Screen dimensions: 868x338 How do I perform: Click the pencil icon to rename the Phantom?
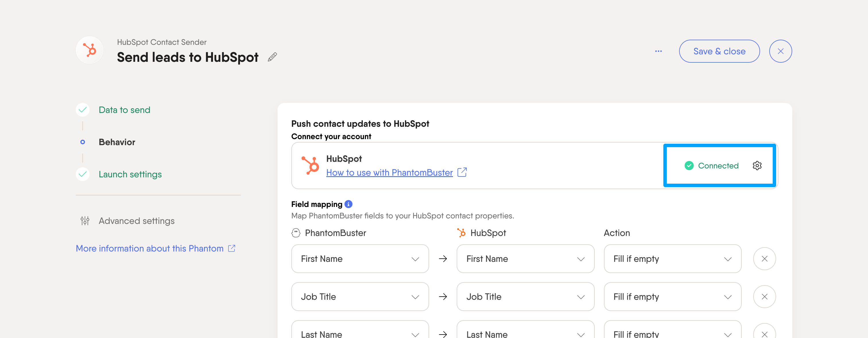pyautogui.click(x=272, y=57)
